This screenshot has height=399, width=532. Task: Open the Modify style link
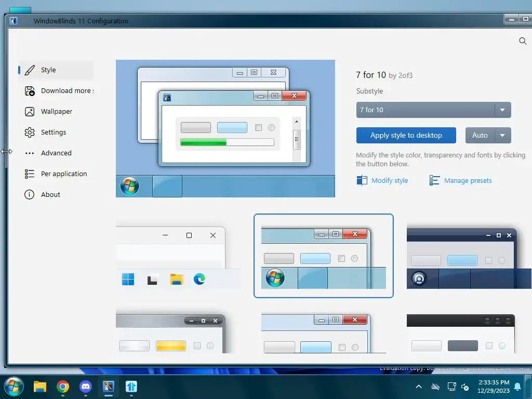point(390,180)
